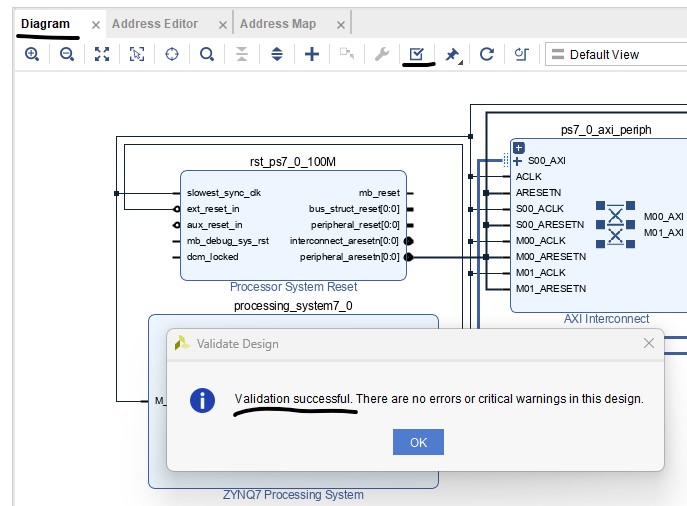
Task: Click the Zoom Out magnifier icon
Action: (x=66, y=54)
